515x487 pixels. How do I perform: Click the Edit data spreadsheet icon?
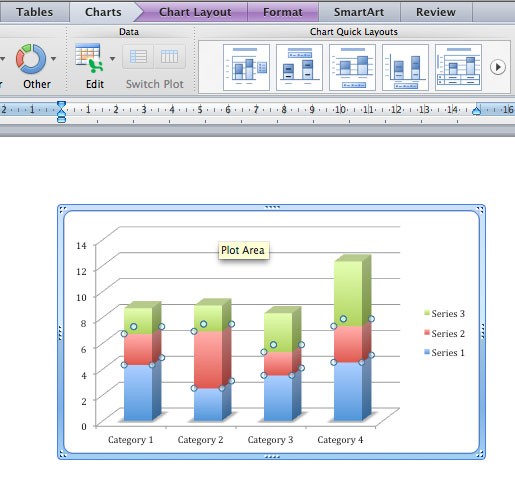click(x=89, y=58)
